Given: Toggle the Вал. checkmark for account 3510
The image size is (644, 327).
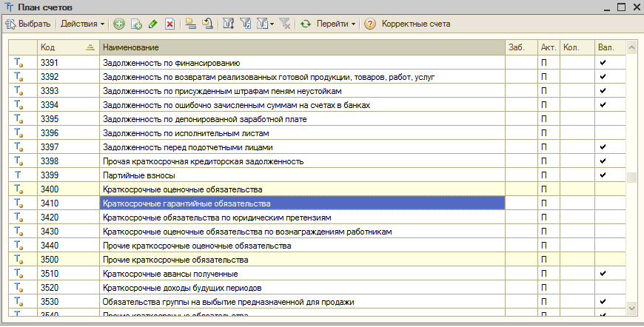Looking at the screenshot, I should [603, 274].
